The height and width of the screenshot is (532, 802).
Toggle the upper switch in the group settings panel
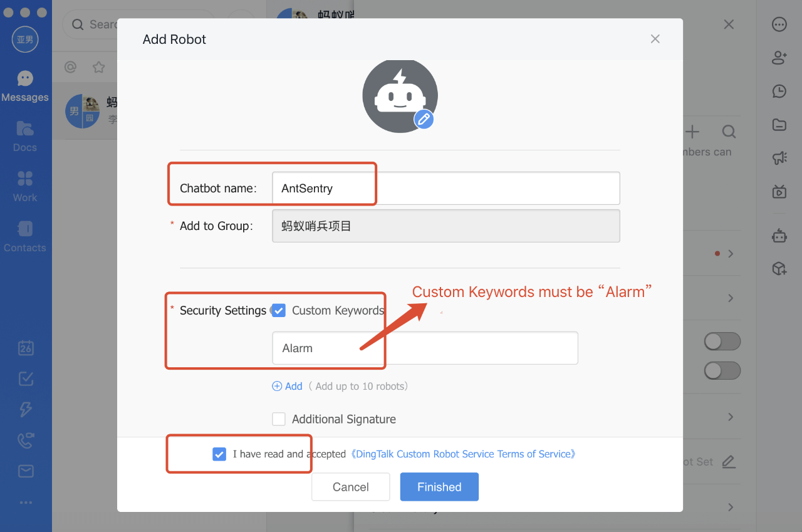(x=722, y=342)
